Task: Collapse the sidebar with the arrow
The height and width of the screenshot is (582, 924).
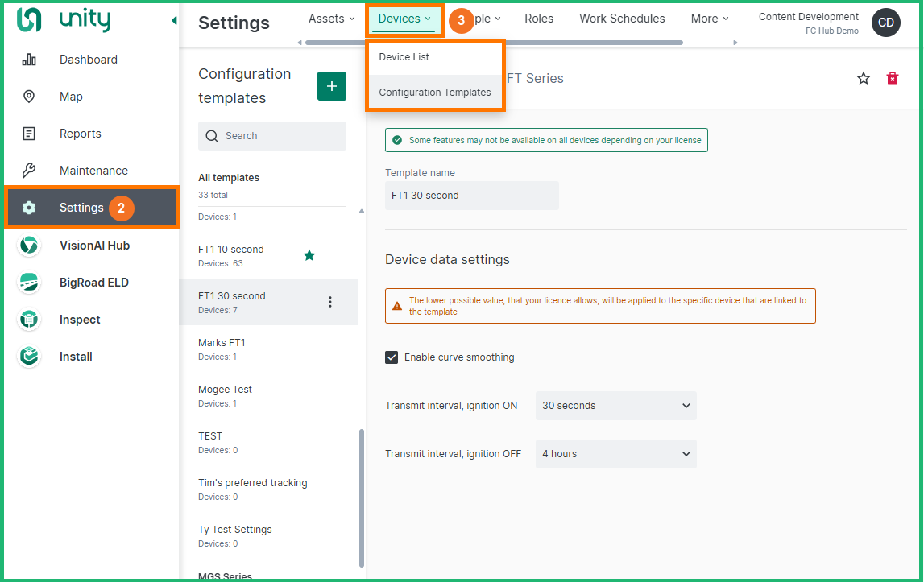Action: tap(174, 21)
